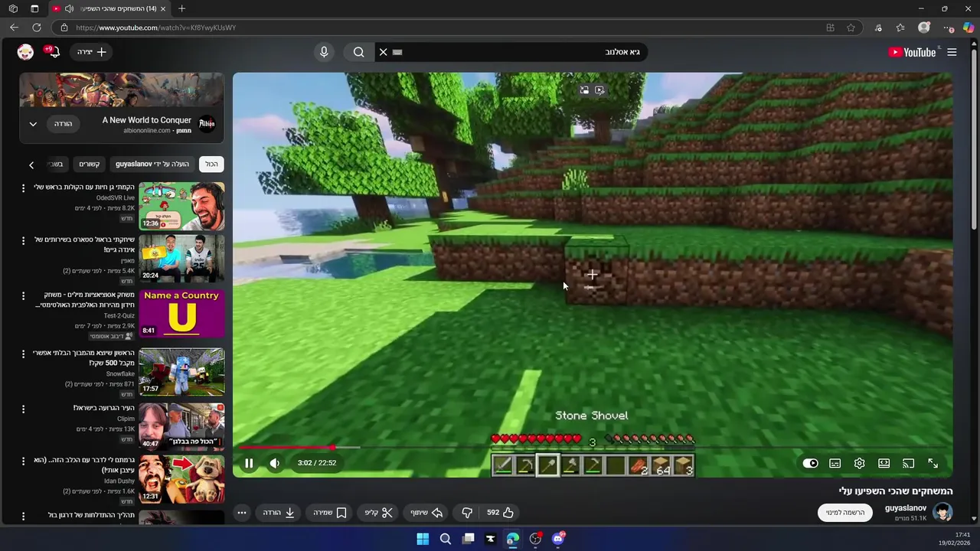This screenshot has height=551, width=980.
Task: Click the address bar URL
Action: click(156, 28)
